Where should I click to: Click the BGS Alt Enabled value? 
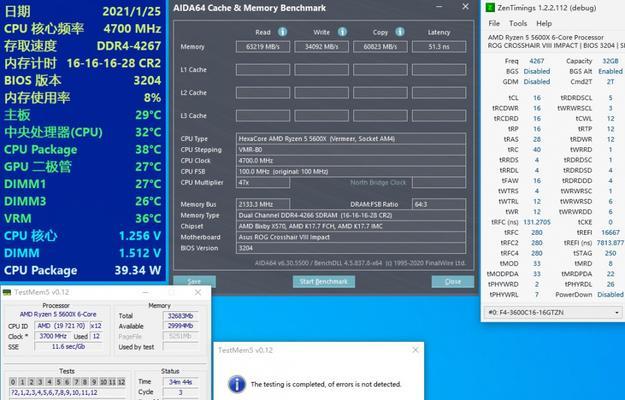click(610, 71)
